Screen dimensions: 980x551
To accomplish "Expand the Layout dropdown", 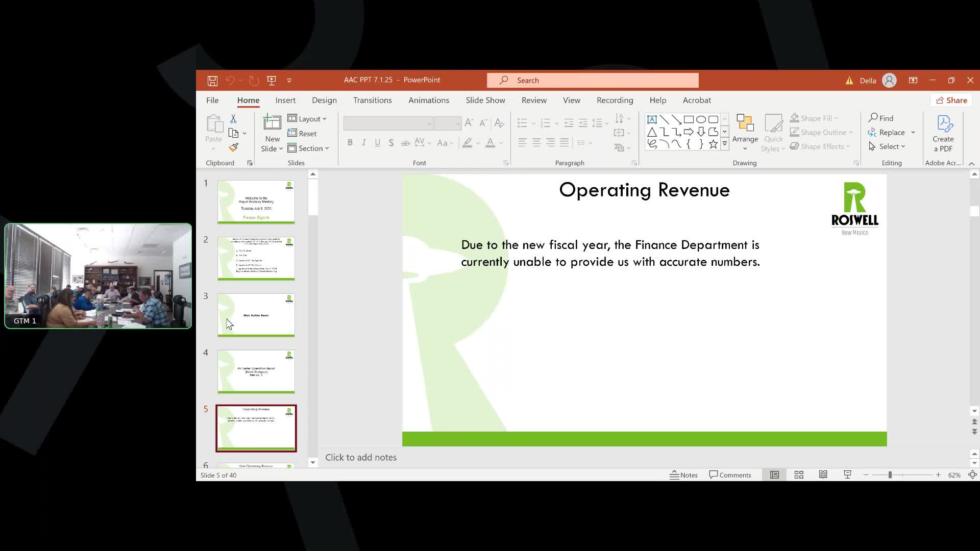I will [x=307, y=119].
